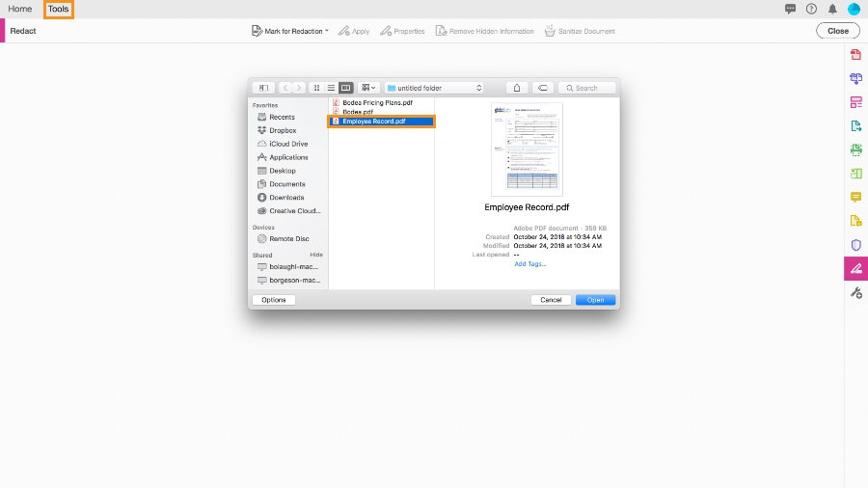Viewport: 868px width, 488px height.
Task: Switch to the Tools tab
Action: pos(58,9)
